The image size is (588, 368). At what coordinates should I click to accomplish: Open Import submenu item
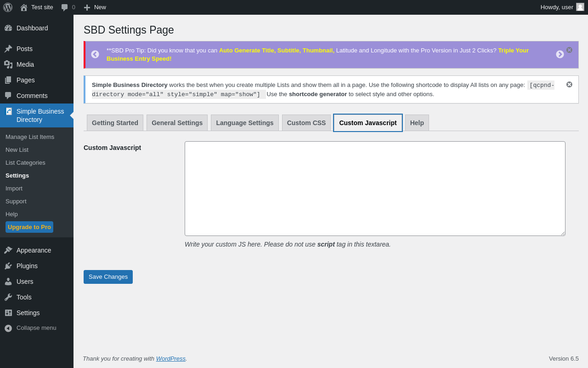tap(14, 188)
